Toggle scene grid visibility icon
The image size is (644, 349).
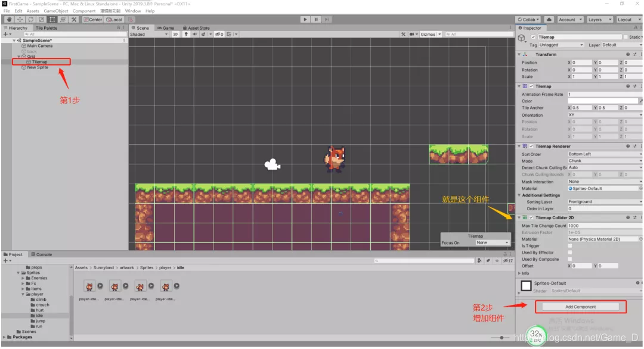(229, 34)
